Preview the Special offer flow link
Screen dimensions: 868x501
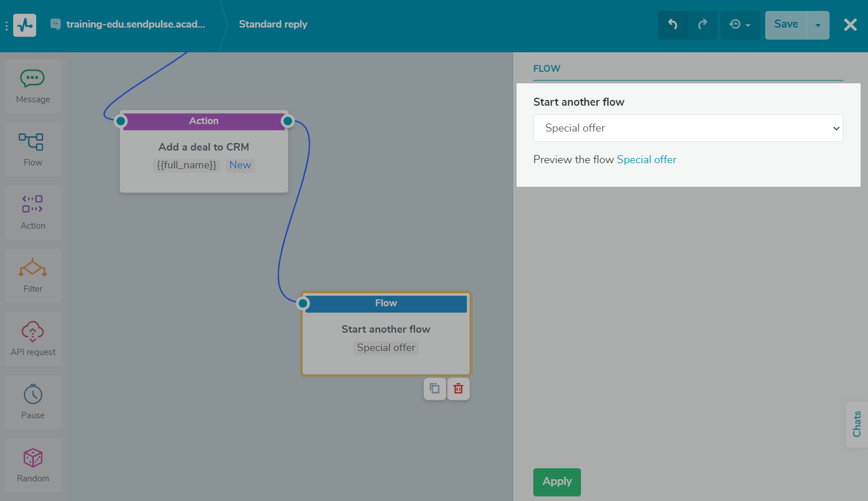646,160
